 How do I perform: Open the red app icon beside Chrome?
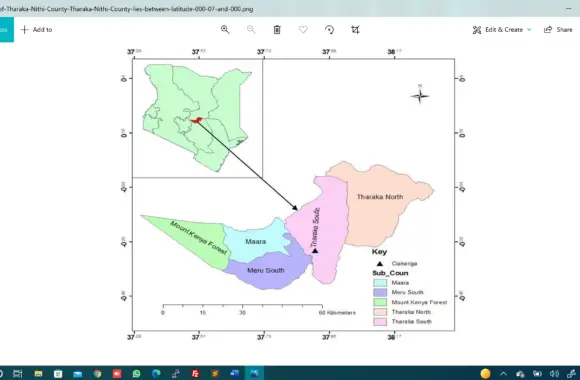[117, 374]
